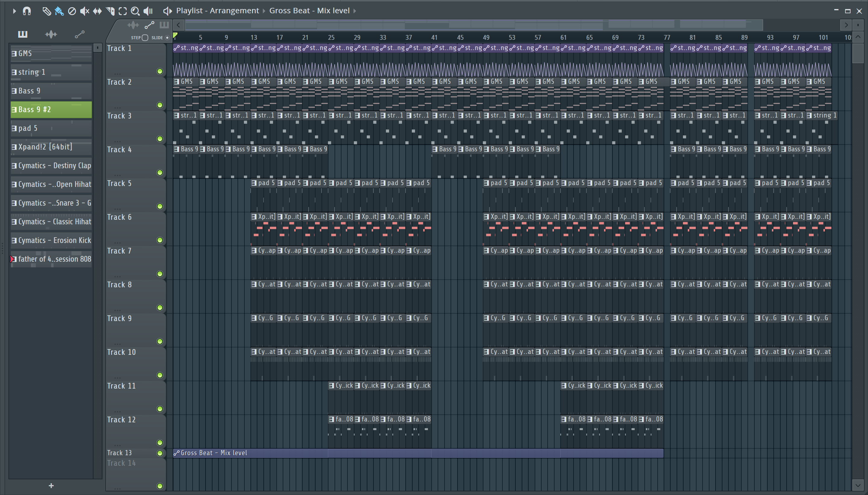This screenshot has height=495, width=868.
Task: Add new pattern with plus button
Action: coord(51,485)
